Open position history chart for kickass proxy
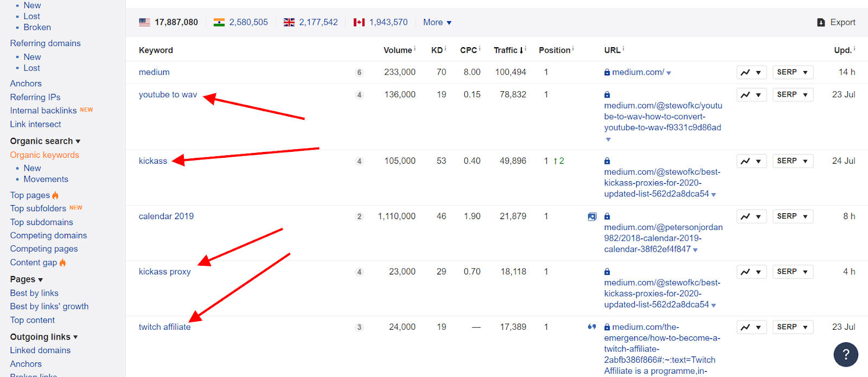The image size is (868, 377). (751, 272)
